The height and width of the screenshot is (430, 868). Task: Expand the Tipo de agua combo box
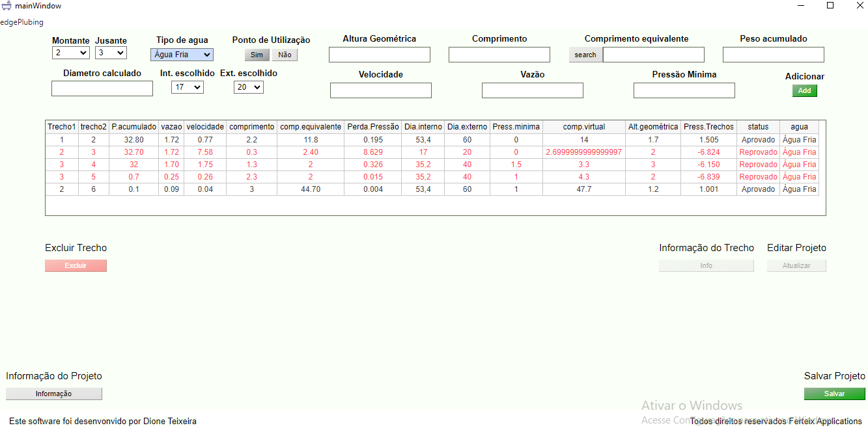point(182,55)
